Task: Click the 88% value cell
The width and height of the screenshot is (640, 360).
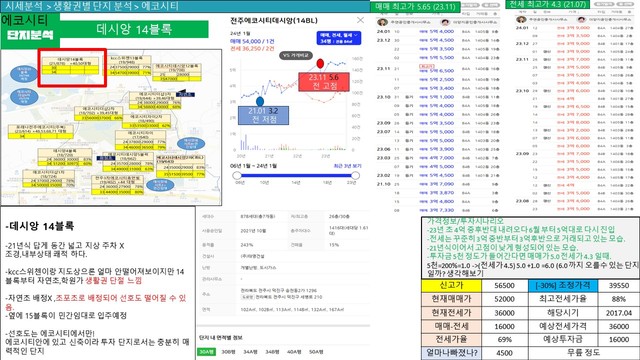Action: point(618,299)
